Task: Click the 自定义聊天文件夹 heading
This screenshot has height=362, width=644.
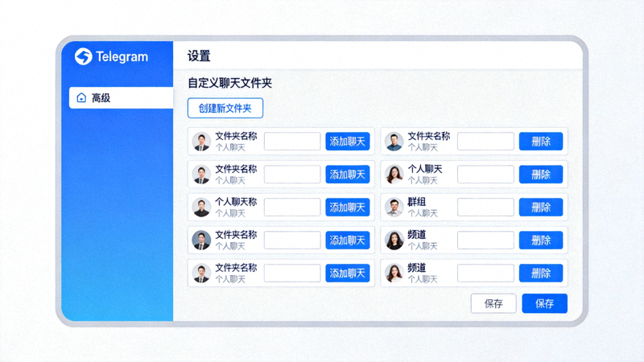Action: [x=229, y=84]
